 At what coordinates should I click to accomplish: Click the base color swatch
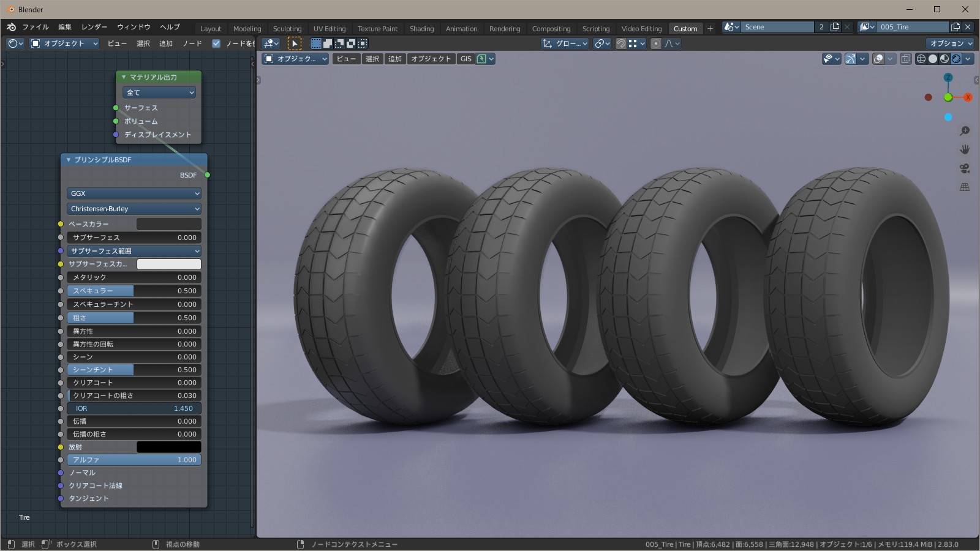click(x=168, y=224)
